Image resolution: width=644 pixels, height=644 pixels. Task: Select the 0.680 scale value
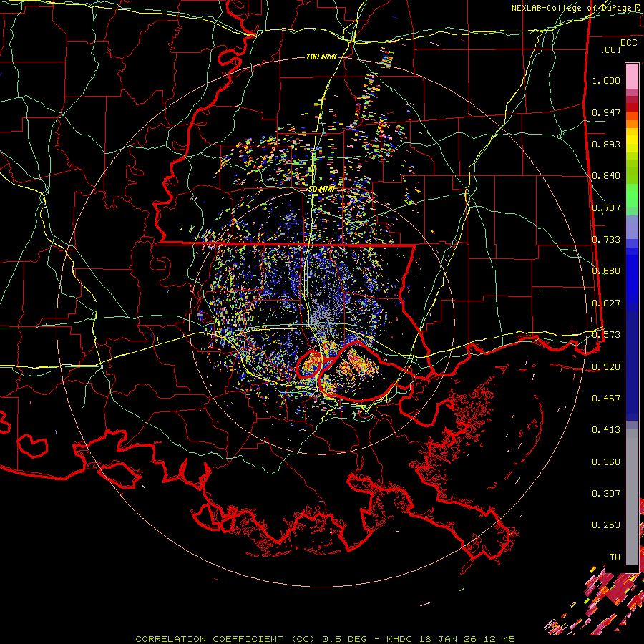[606, 271]
